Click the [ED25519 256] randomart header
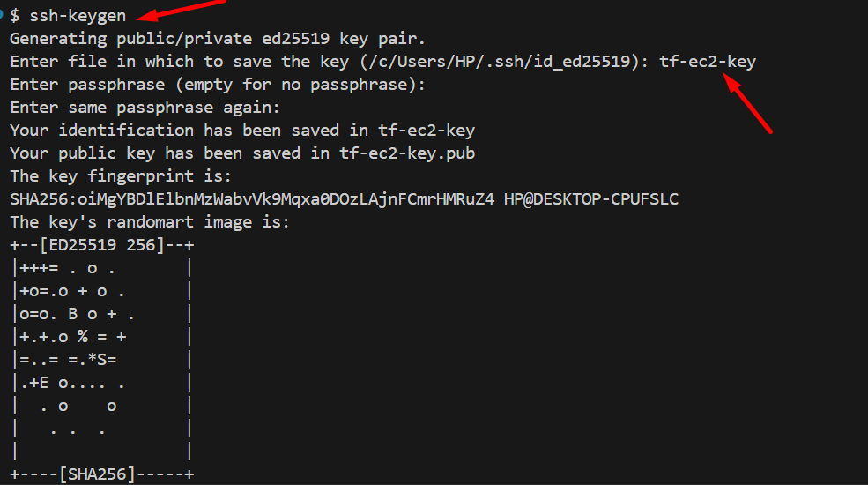Image resolution: width=868 pixels, height=485 pixels. pos(101,245)
